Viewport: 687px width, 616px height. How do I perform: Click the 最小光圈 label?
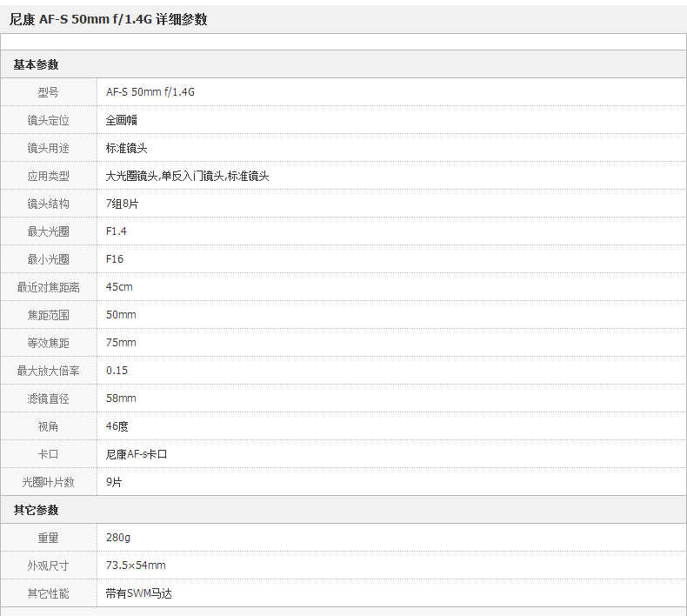tap(48, 259)
